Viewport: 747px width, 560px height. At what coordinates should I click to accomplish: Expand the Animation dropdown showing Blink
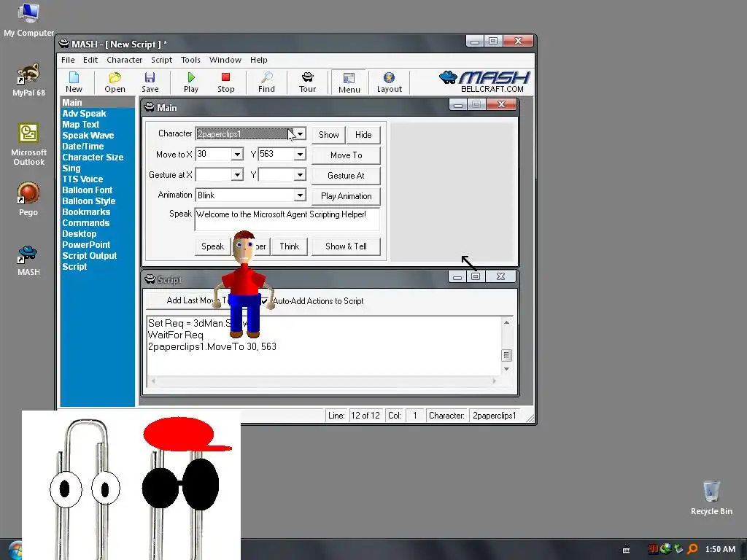300,195
